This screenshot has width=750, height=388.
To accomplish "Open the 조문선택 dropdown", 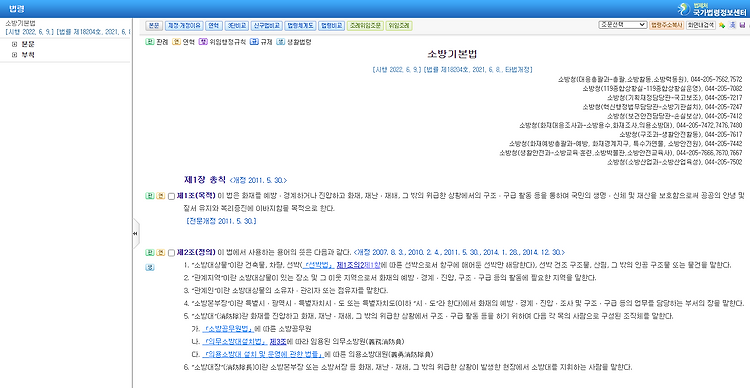I will click(622, 25).
